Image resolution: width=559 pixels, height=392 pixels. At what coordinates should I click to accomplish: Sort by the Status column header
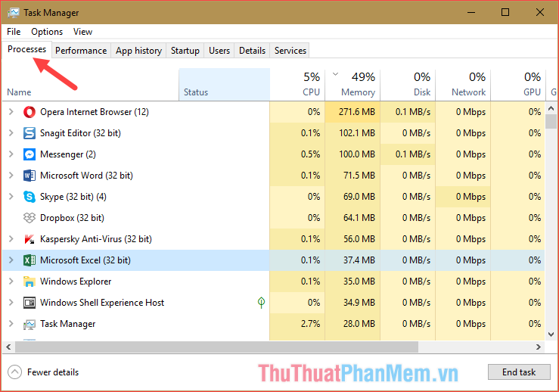point(224,85)
